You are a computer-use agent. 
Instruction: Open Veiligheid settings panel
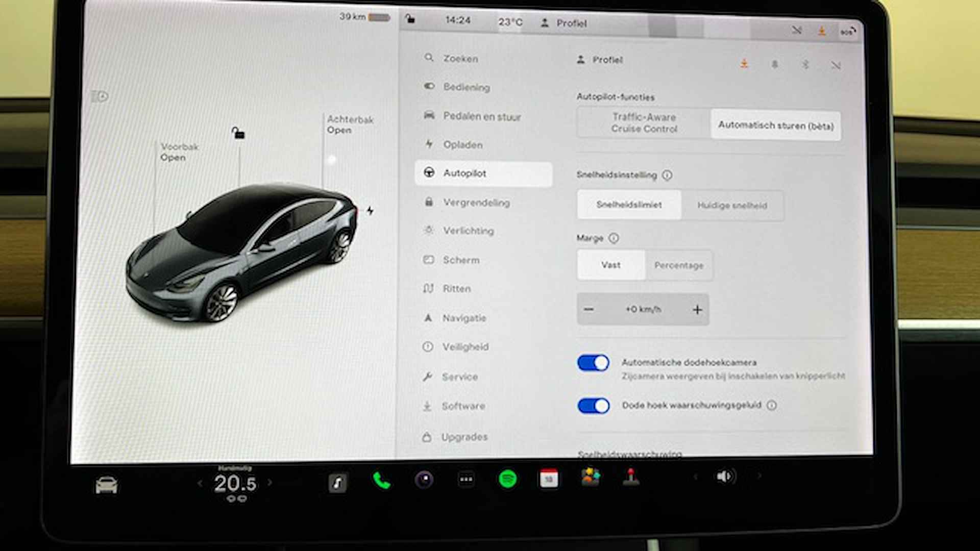467,347
